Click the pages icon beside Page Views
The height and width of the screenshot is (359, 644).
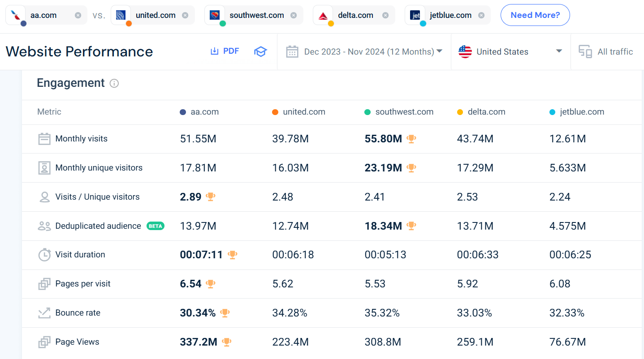pyautogui.click(x=44, y=342)
